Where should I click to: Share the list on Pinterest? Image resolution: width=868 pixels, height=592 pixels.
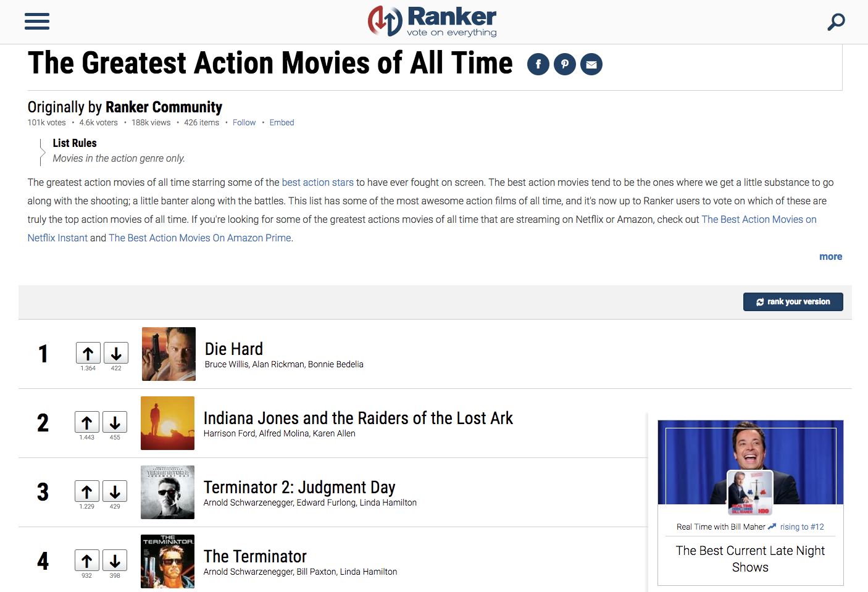pyautogui.click(x=564, y=64)
